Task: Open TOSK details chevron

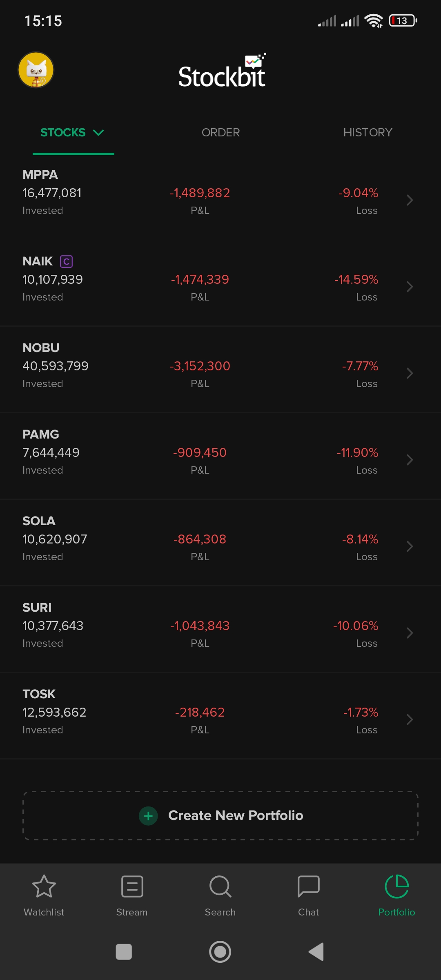Action: point(410,719)
